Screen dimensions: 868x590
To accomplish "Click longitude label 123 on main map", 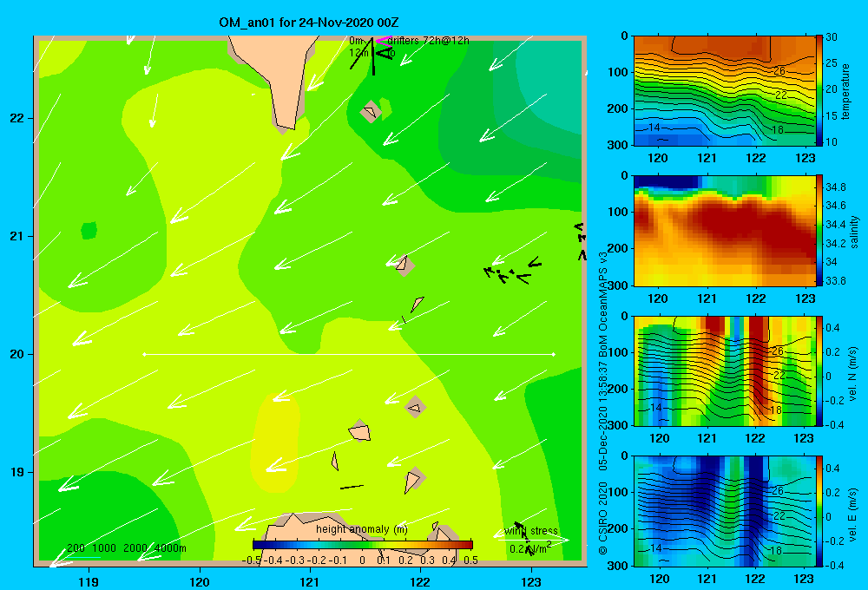I will click(531, 581).
